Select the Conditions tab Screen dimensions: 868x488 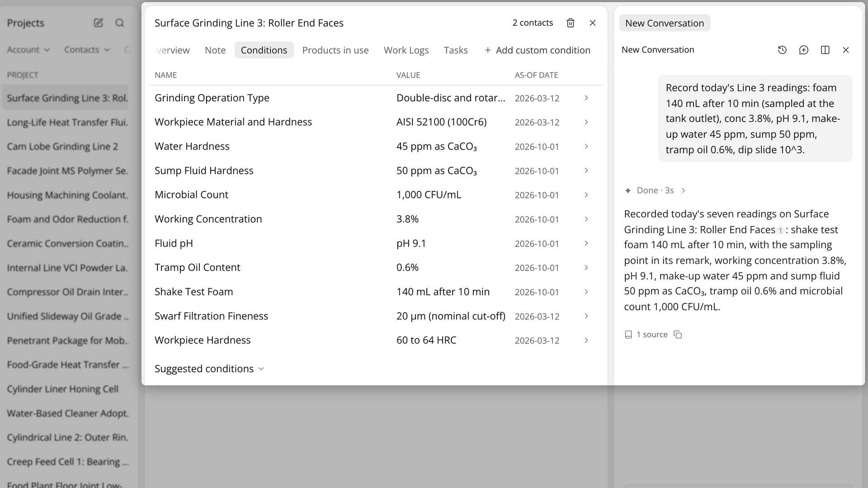(x=264, y=50)
